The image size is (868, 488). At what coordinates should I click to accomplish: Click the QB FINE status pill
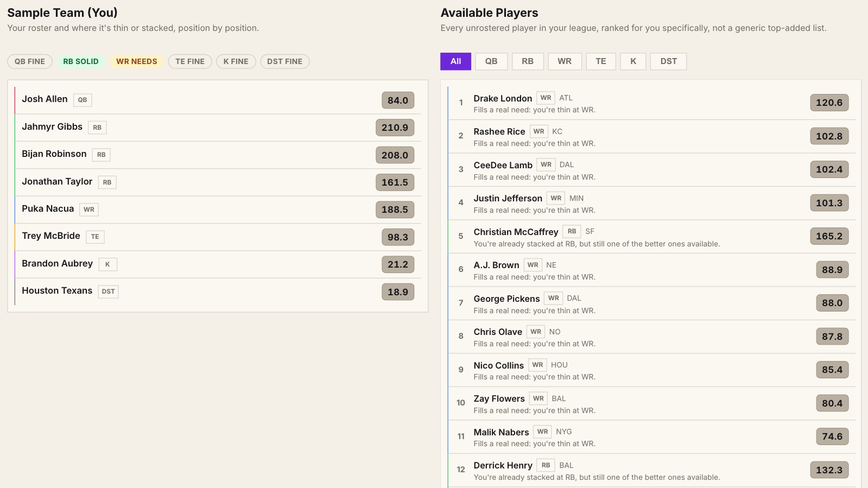point(30,61)
